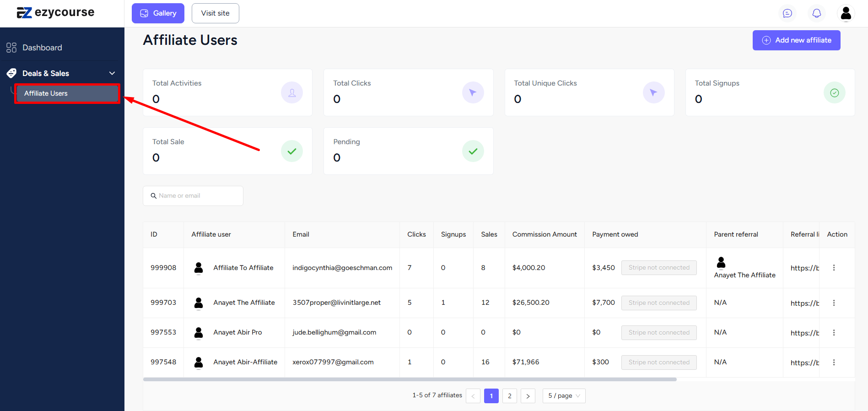Click the Deals & Sales tag icon
This screenshot has height=411, width=868.
11,73
